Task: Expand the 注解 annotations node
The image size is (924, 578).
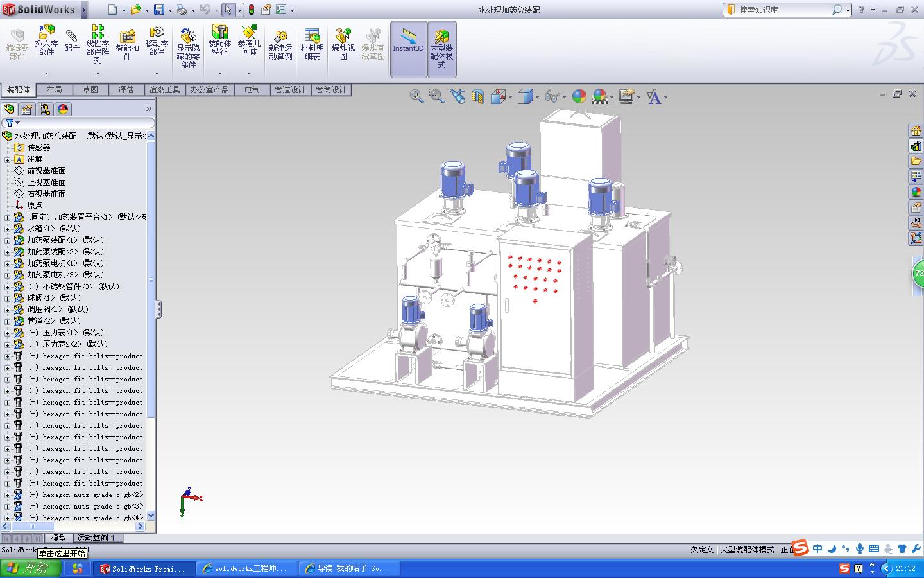Action: click(7, 159)
